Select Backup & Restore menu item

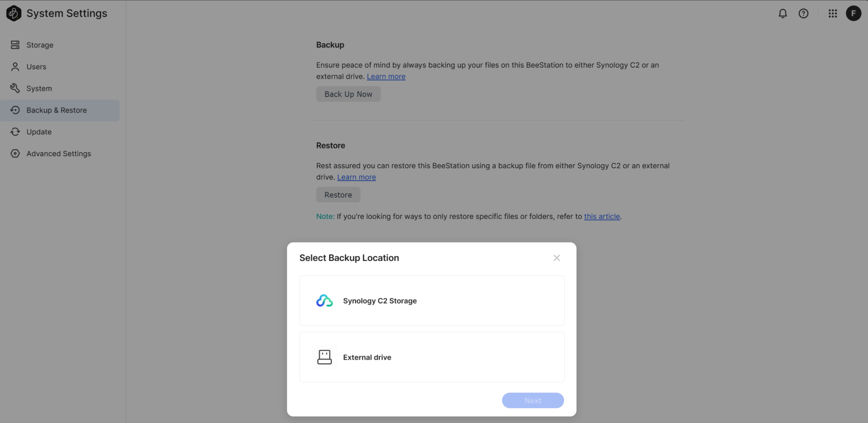(x=60, y=110)
